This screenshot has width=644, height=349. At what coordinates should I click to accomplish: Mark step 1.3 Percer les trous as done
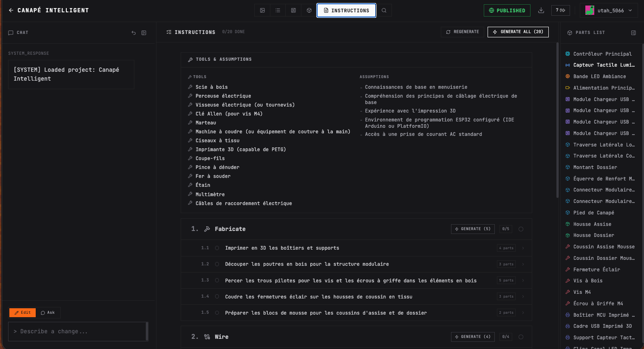click(217, 280)
